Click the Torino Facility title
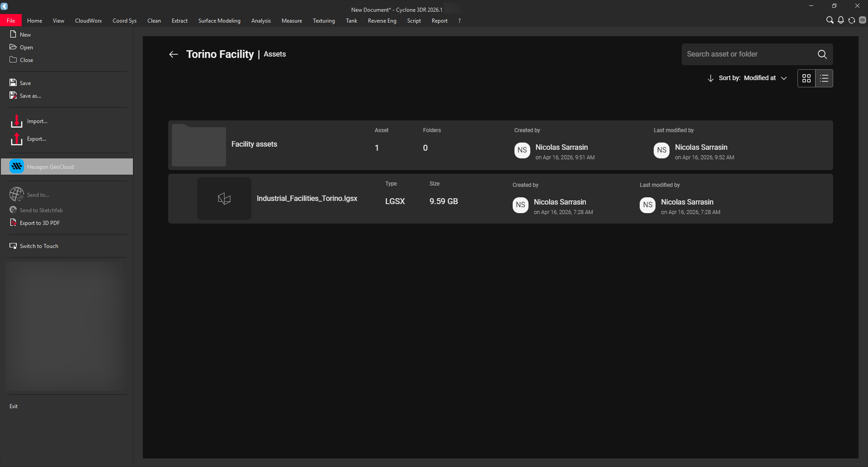The image size is (868, 467). click(220, 54)
